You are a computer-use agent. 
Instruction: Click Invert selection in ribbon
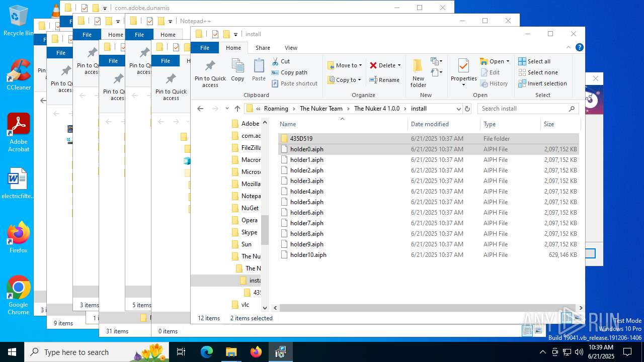[x=542, y=83]
